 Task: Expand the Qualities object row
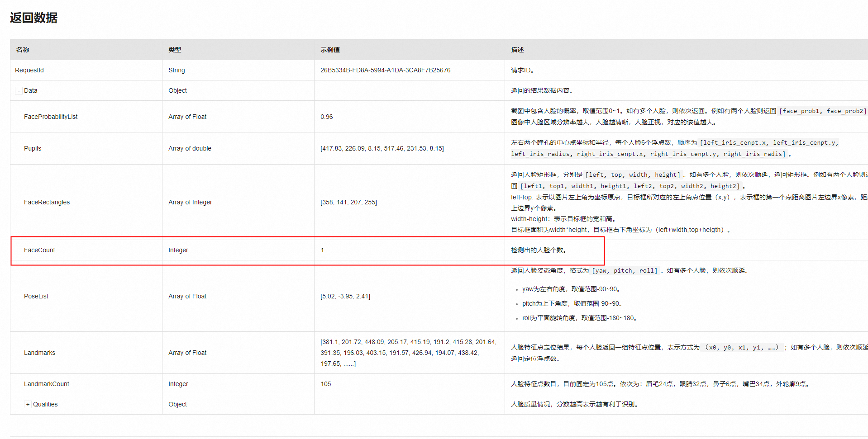(28, 405)
